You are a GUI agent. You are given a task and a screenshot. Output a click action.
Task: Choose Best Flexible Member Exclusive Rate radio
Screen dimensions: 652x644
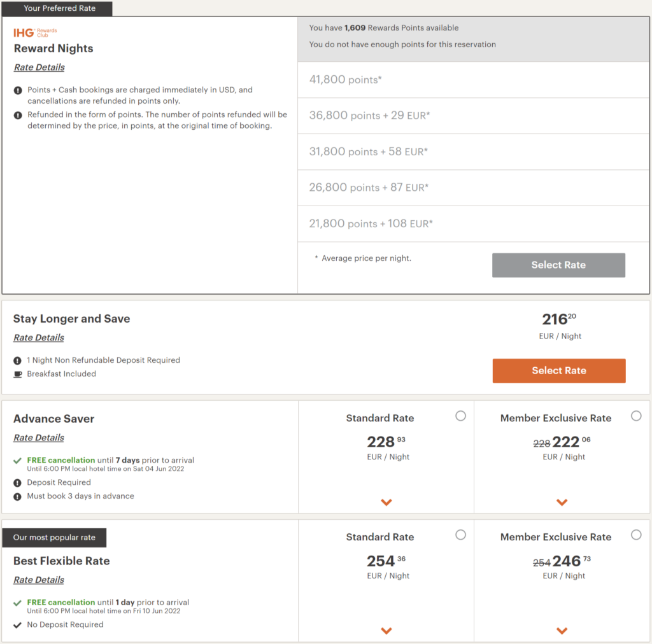pyautogui.click(x=636, y=535)
